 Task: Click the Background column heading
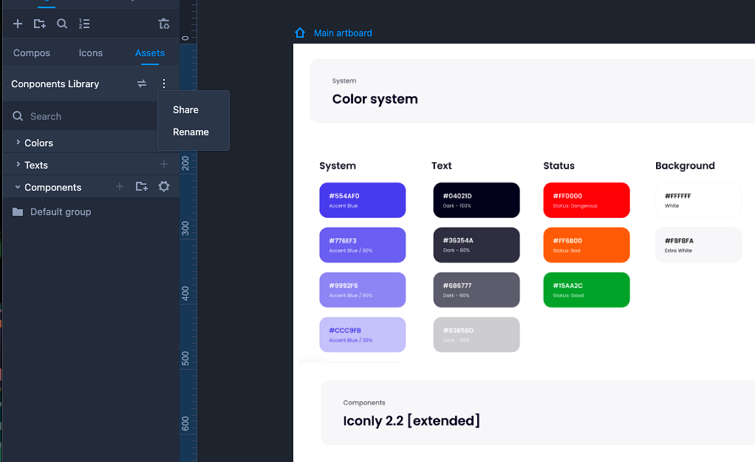pyautogui.click(x=685, y=166)
